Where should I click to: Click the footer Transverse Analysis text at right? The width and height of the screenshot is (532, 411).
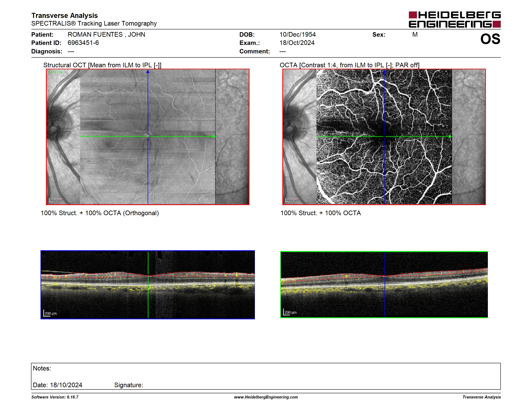click(x=482, y=397)
